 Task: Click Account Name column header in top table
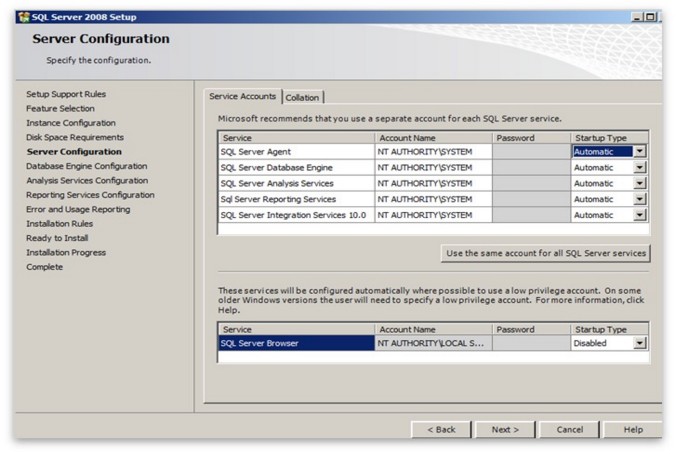coord(433,138)
